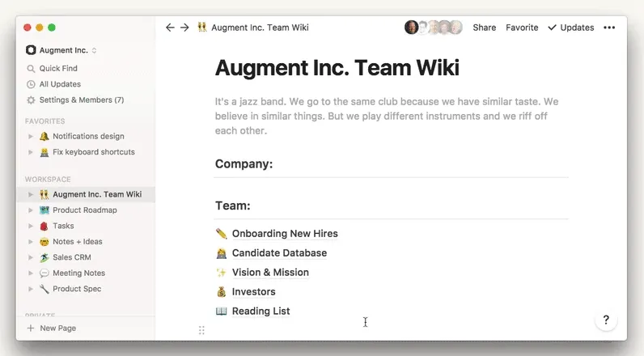
Task: Click the forward navigation arrow
Action: [184, 28]
